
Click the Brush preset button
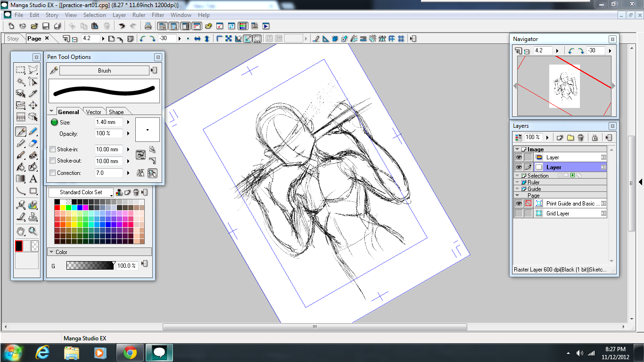point(104,70)
